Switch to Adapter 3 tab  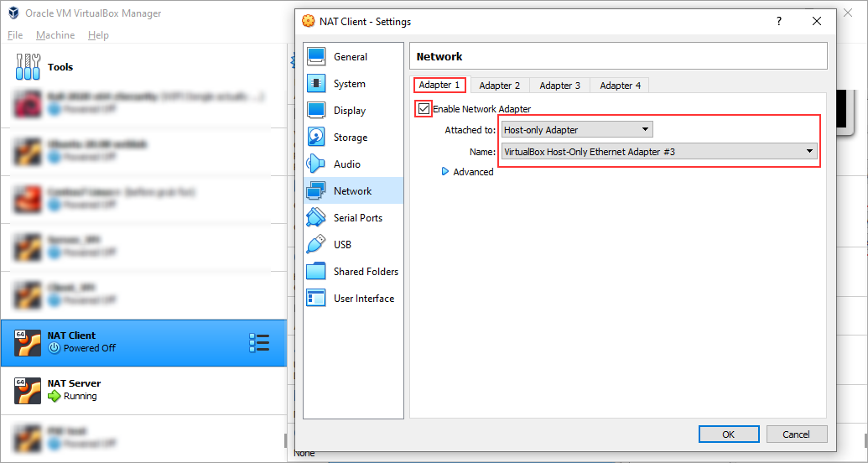tap(559, 86)
